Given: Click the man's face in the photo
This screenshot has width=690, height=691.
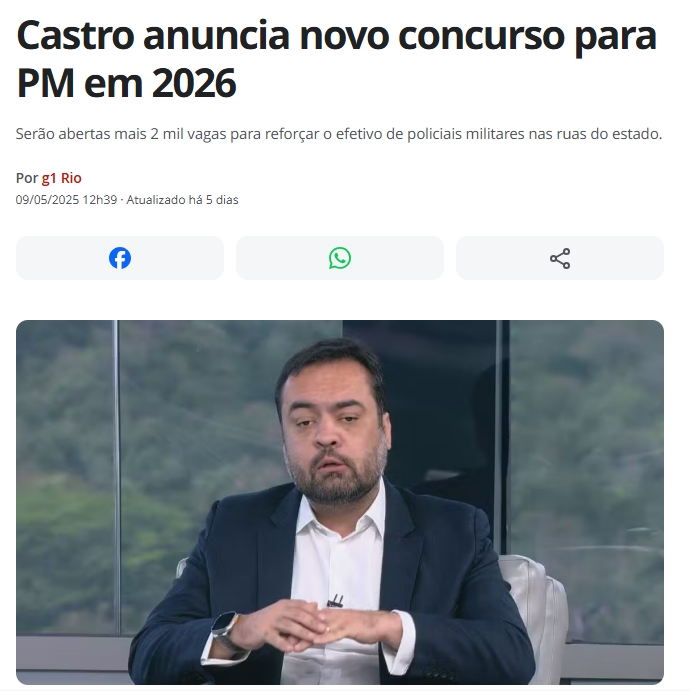Looking at the screenshot, I should click(x=336, y=434).
